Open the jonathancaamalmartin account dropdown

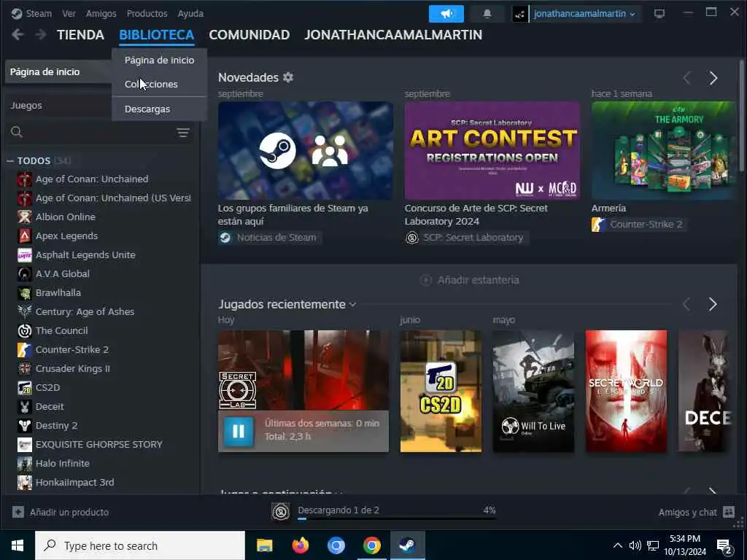click(584, 14)
